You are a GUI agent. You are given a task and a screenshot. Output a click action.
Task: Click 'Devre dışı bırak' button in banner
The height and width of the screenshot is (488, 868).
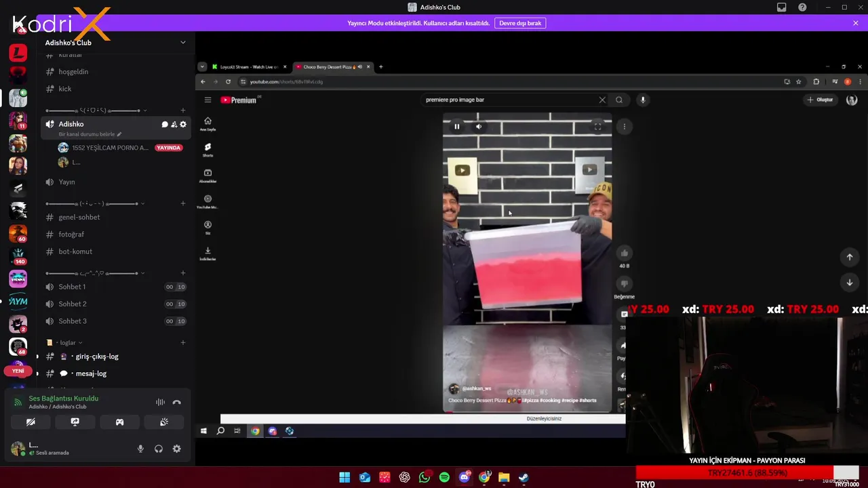(520, 23)
